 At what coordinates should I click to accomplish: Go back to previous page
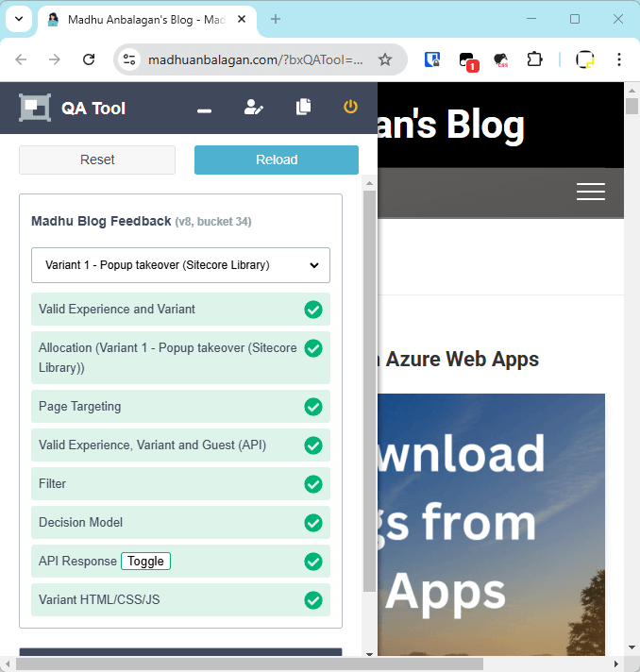[21, 59]
